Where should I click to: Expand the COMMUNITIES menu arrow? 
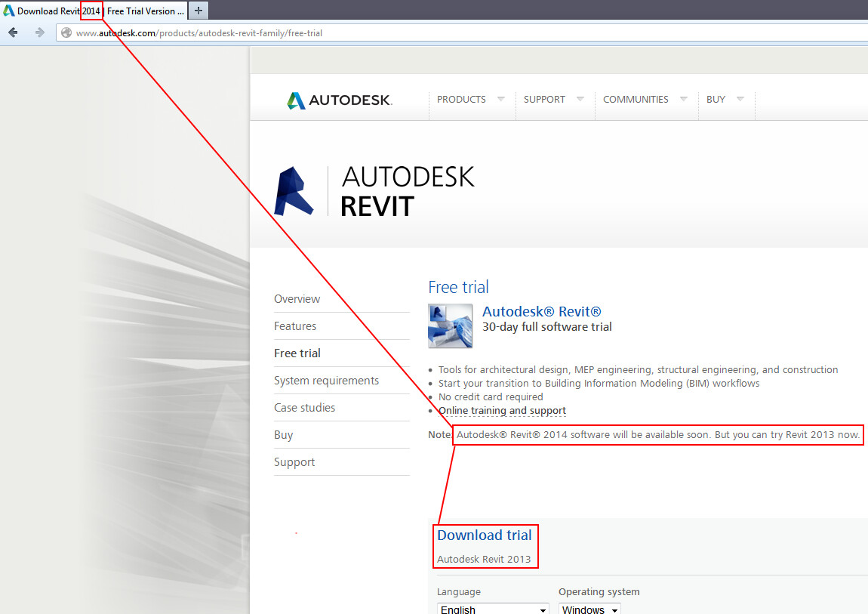coord(684,98)
